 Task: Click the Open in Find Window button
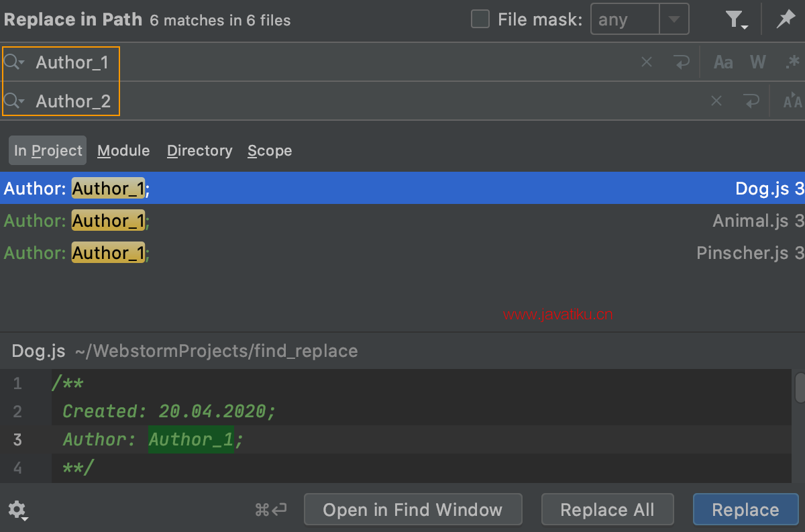tap(413, 510)
